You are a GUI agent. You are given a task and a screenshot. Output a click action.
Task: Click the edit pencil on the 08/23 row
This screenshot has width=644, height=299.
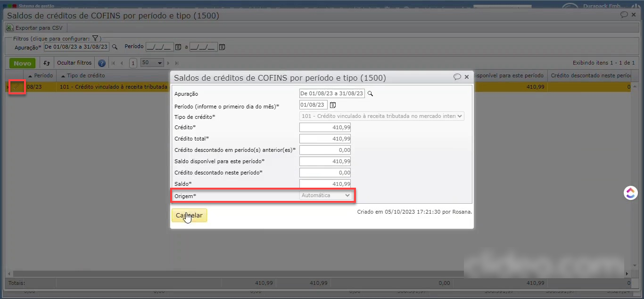[x=16, y=87]
